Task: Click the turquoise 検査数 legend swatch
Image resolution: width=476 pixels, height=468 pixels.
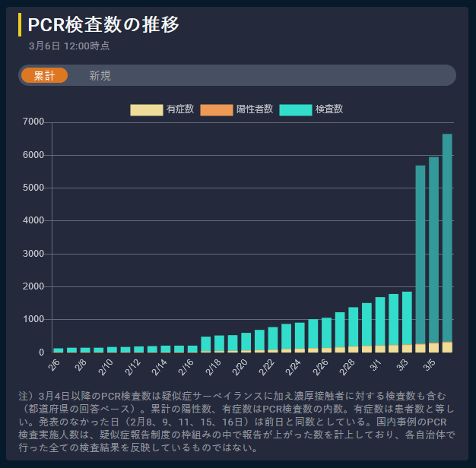Action: [x=296, y=109]
